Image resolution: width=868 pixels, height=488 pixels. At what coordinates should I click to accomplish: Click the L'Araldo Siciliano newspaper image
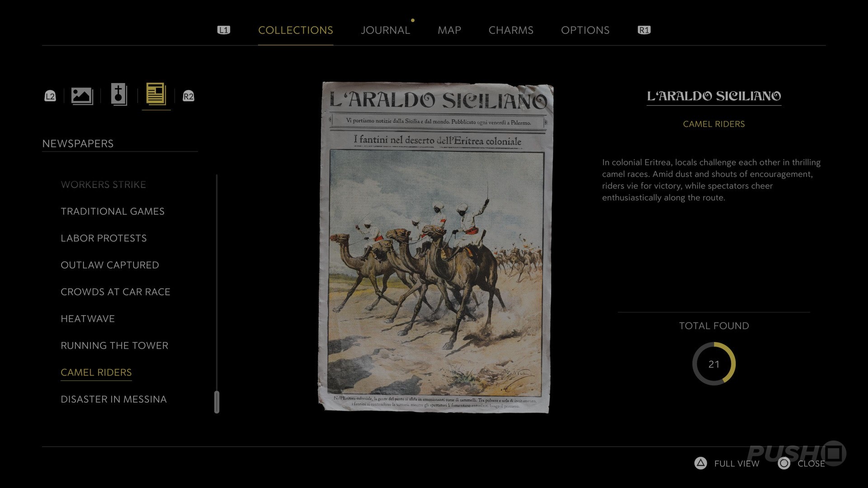[x=435, y=247]
